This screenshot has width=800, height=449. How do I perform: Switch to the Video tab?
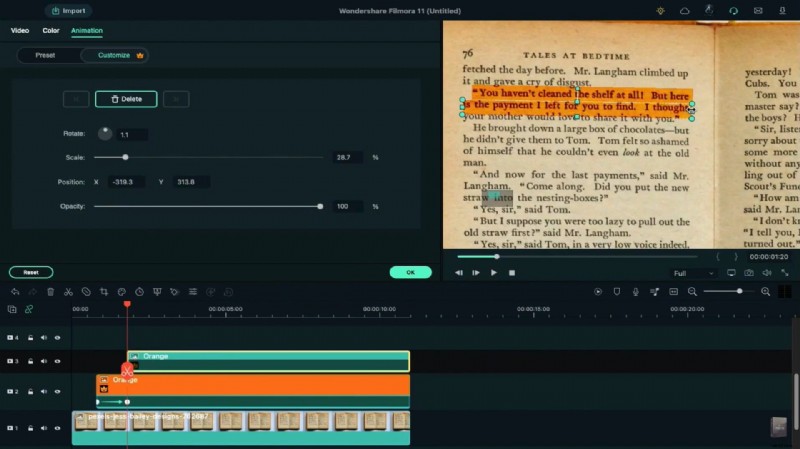pyautogui.click(x=20, y=31)
